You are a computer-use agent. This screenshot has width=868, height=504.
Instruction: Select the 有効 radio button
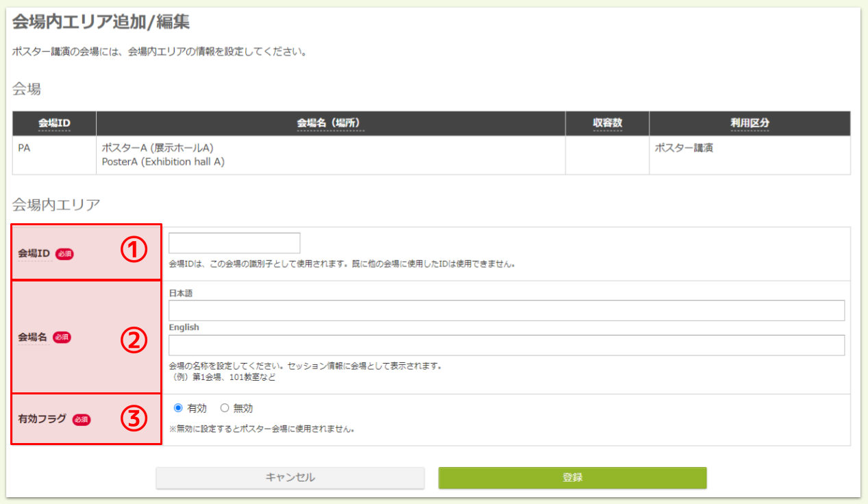[179, 407]
